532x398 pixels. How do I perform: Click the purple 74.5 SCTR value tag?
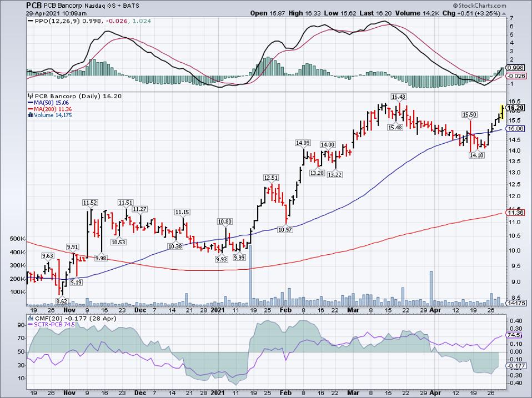pos(514,335)
